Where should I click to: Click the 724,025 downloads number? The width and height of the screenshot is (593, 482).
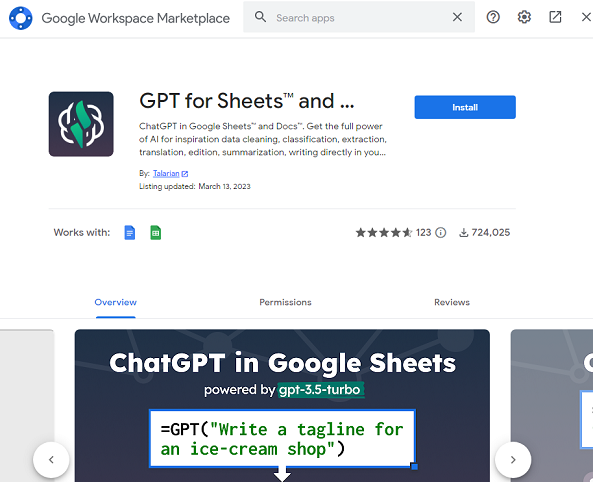(491, 232)
